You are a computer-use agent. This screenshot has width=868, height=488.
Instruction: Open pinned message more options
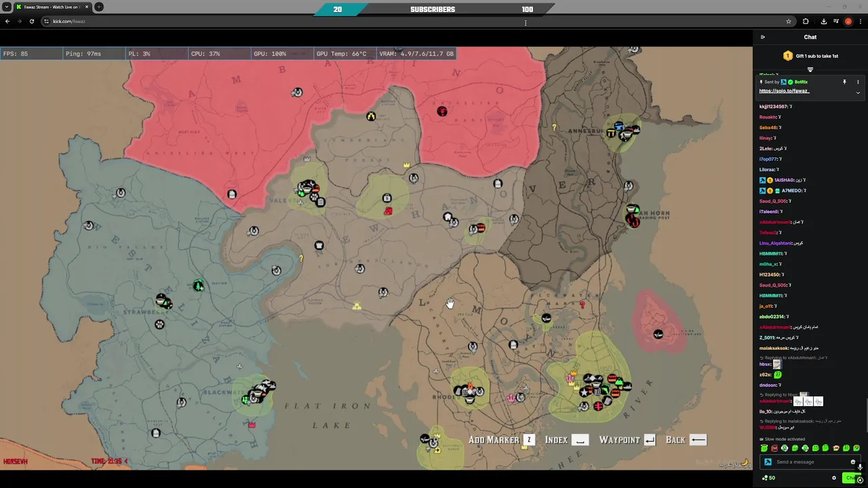point(858,82)
